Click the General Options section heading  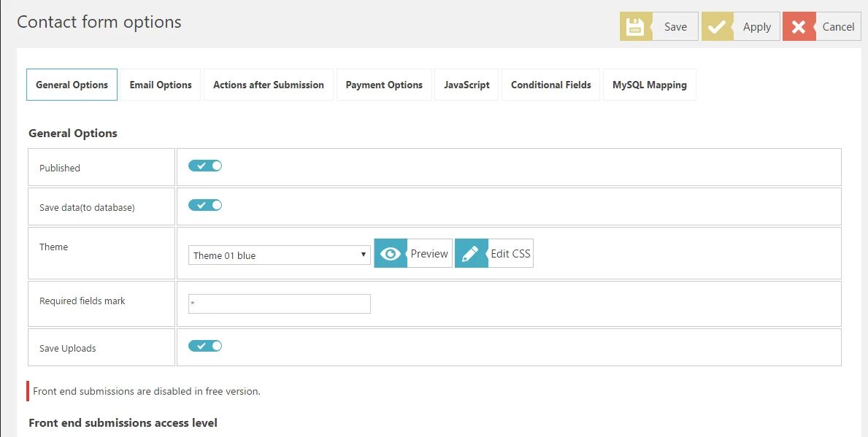tap(72, 134)
